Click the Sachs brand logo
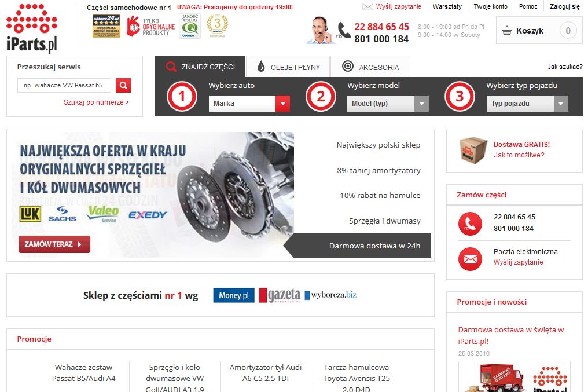Image resolution: width=588 pixels, height=392 pixels. click(x=63, y=214)
